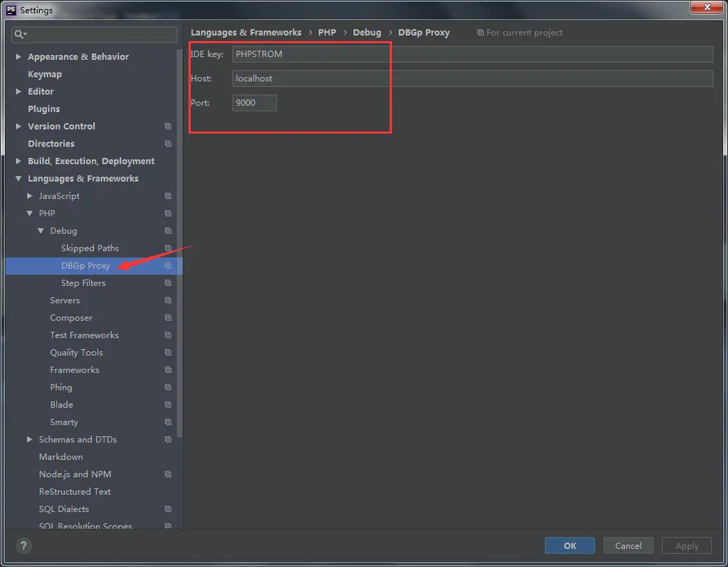This screenshot has width=728, height=567.
Task: Click the project-scope icon beside Test Frameworks
Action: (x=168, y=335)
